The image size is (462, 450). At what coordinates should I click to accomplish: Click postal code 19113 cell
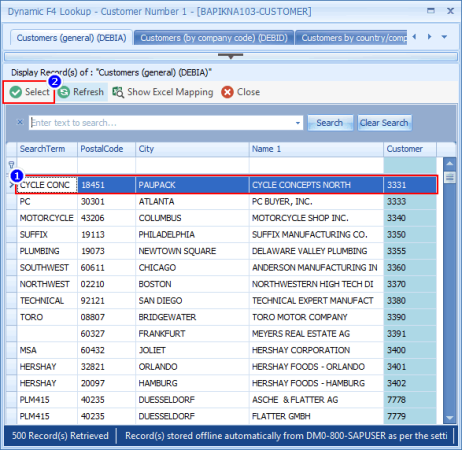tap(106, 235)
